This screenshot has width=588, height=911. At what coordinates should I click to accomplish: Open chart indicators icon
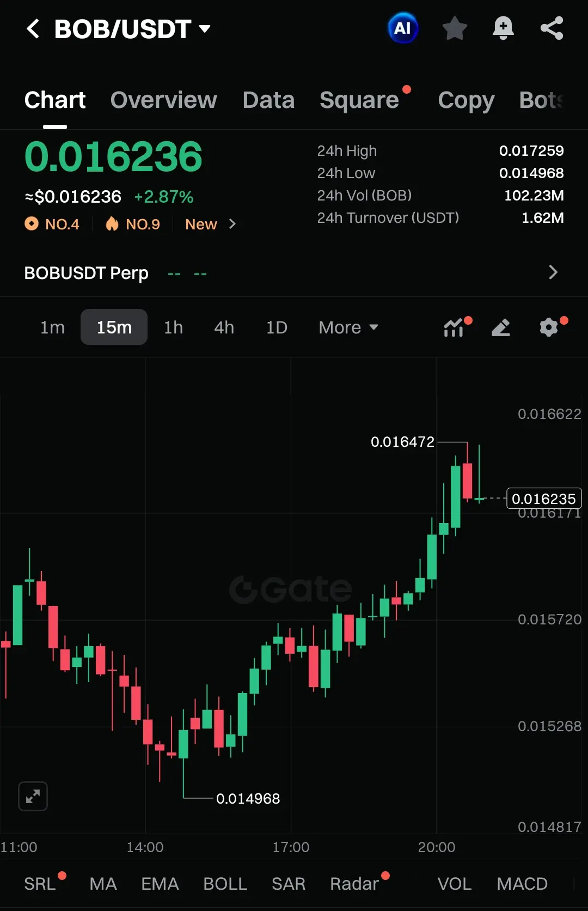coord(455,327)
